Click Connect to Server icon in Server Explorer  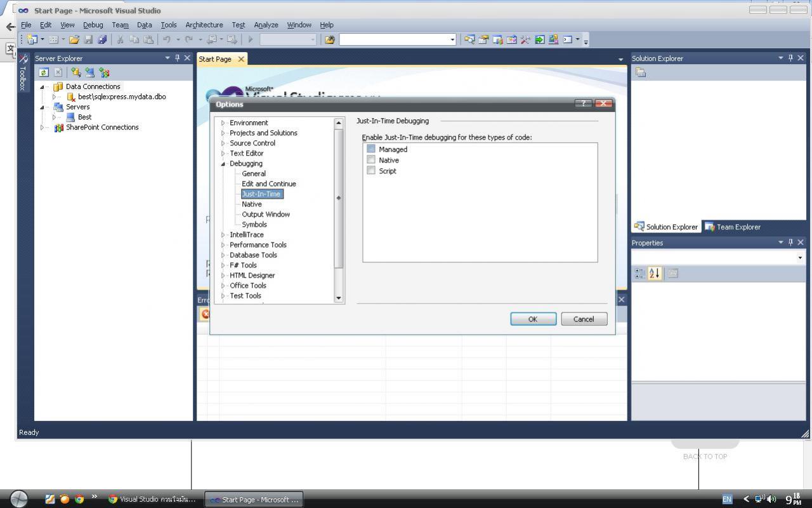click(x=89, y=72)
